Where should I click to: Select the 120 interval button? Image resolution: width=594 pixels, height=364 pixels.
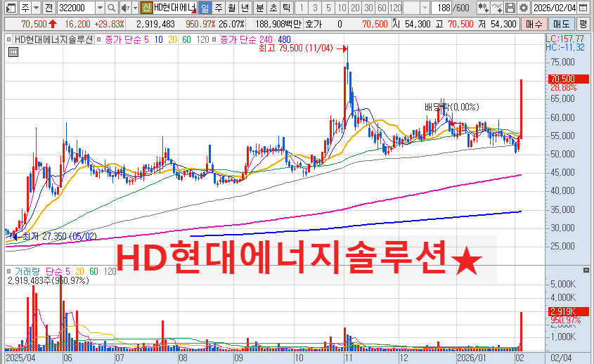(x=396, y=8)
